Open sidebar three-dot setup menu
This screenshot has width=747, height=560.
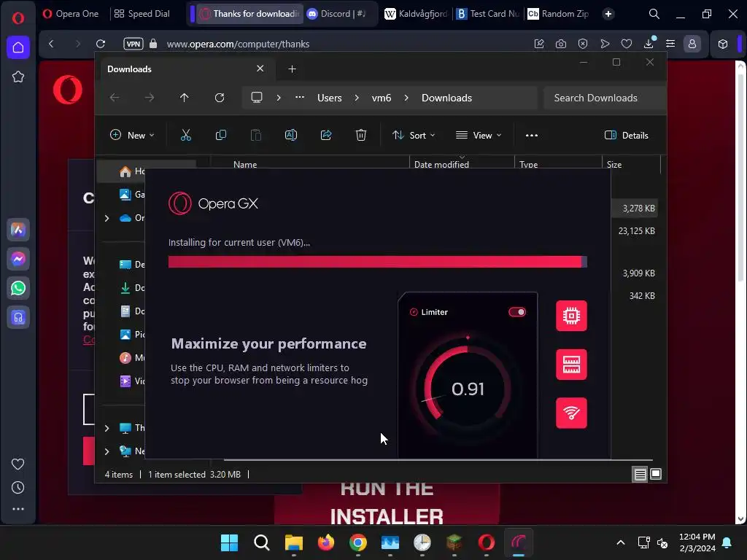coord(18,509)
